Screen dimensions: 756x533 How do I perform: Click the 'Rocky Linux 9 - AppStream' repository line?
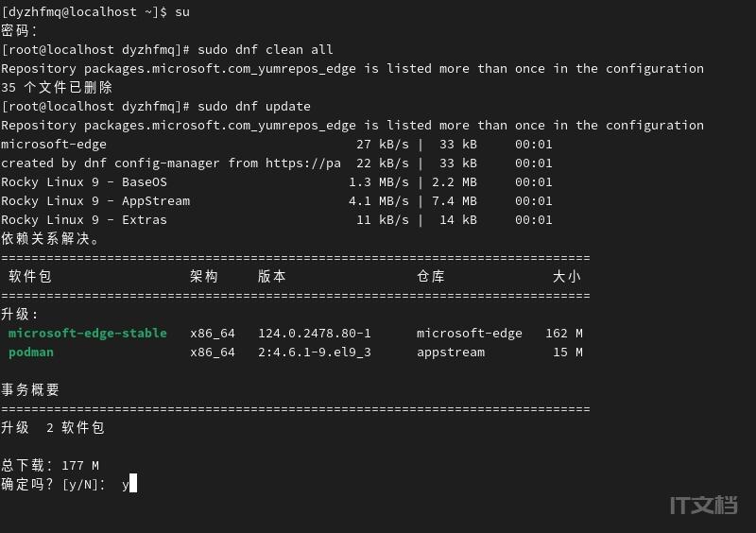tap(95, 200)
